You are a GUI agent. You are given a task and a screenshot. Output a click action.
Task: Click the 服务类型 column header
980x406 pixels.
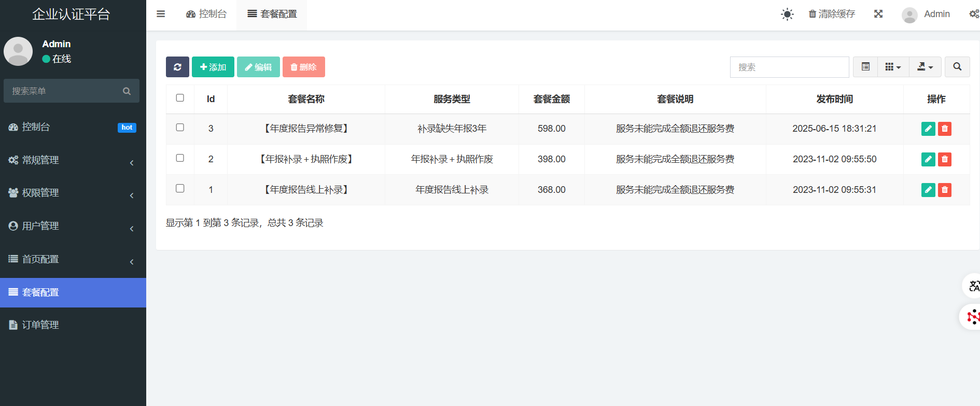tap(452, 99)
